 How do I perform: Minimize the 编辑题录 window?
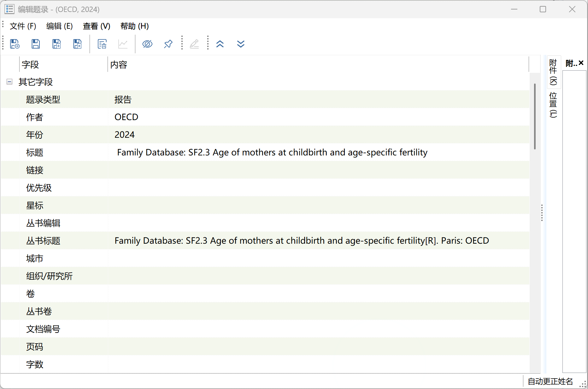(514, 9)
